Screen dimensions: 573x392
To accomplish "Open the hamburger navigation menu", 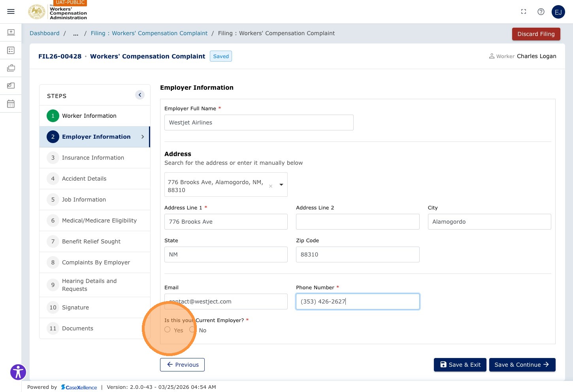I will coord(11,11).
